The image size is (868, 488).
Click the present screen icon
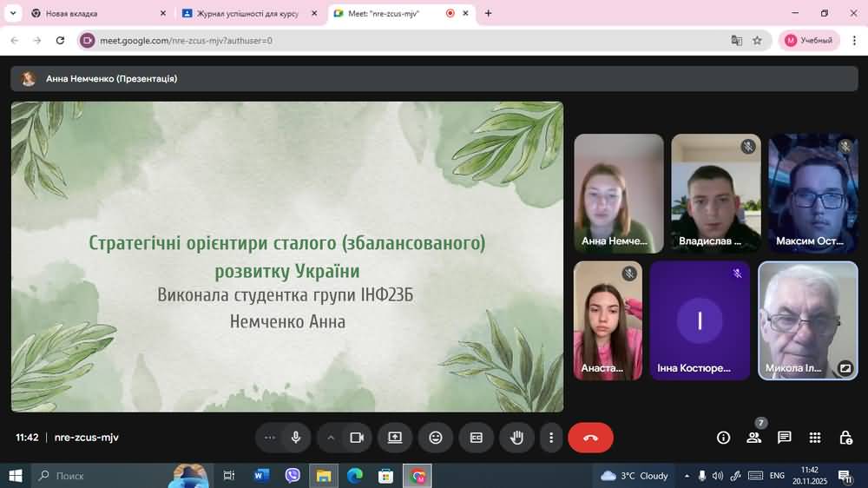395,438
